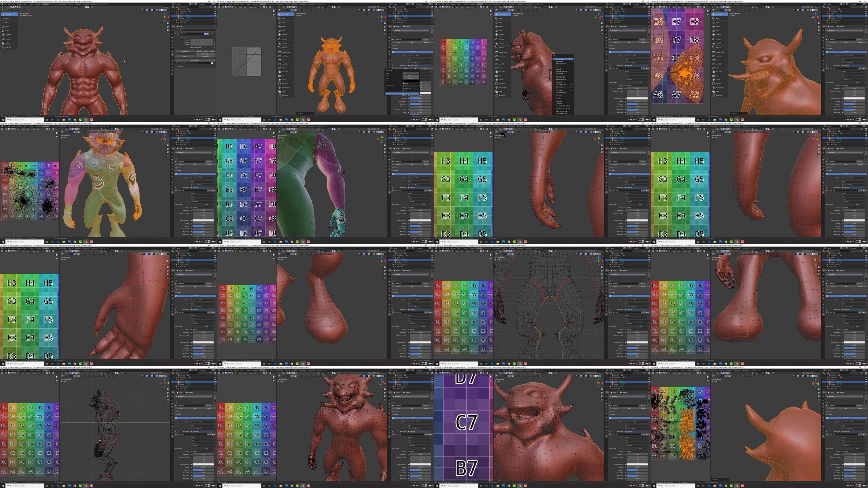Disable the Optimal Display checkbox

(x=192, y=47)
